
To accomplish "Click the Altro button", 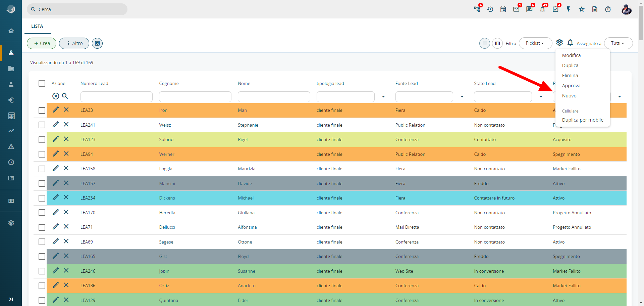I will (x=74, y=43).
